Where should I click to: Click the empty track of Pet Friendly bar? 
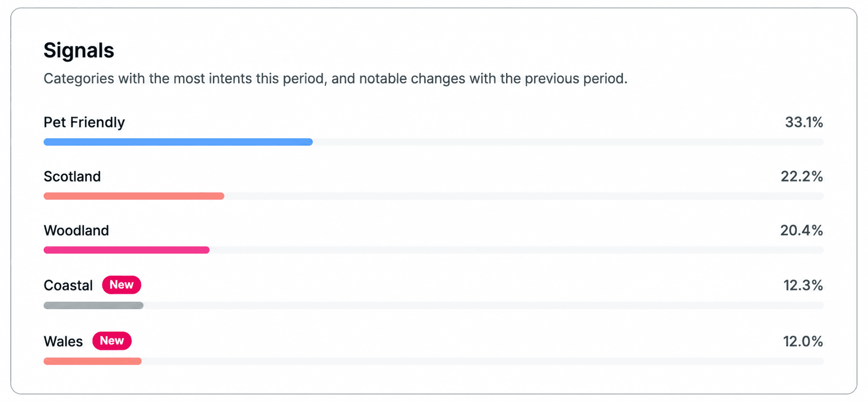tap(568, 142)
